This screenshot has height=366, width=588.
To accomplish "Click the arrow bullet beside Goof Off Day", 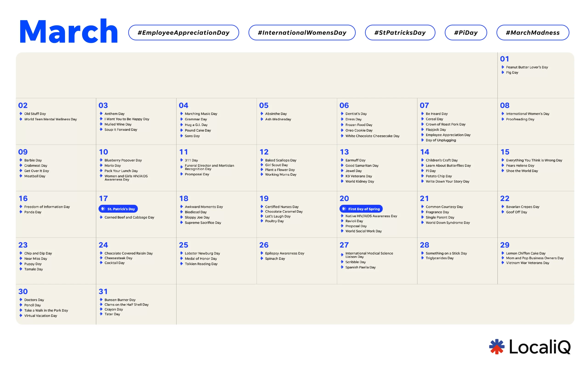I will click(503, 212).
